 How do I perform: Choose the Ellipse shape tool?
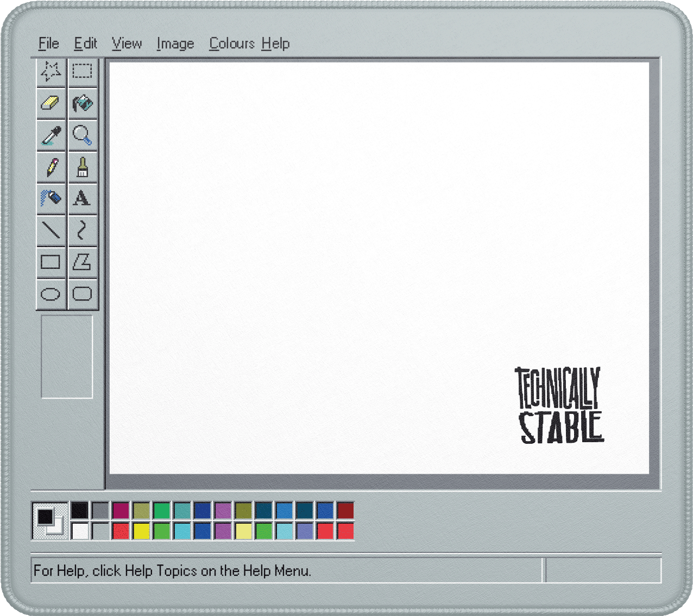pyautogui.click(x=51, y=294)
